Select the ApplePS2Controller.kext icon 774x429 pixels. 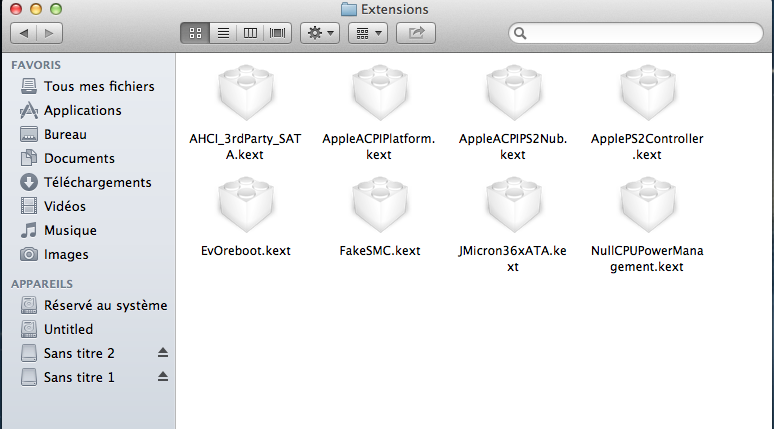point(648,92)
